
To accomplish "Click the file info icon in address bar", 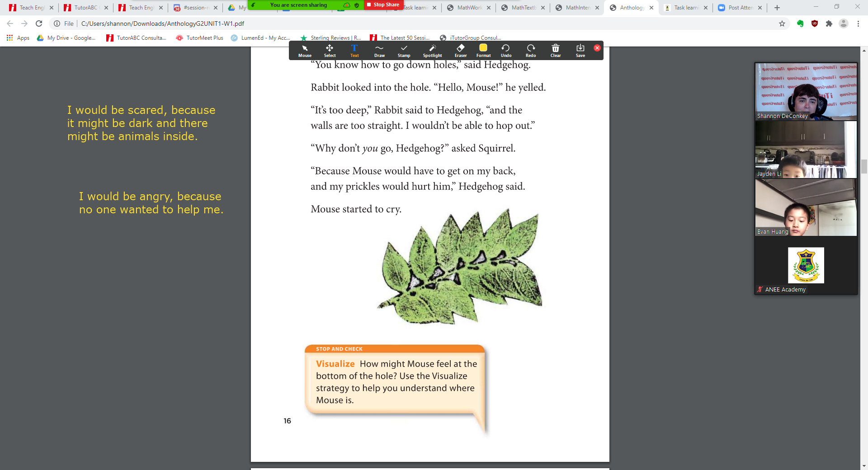I will tap(57, 23).
